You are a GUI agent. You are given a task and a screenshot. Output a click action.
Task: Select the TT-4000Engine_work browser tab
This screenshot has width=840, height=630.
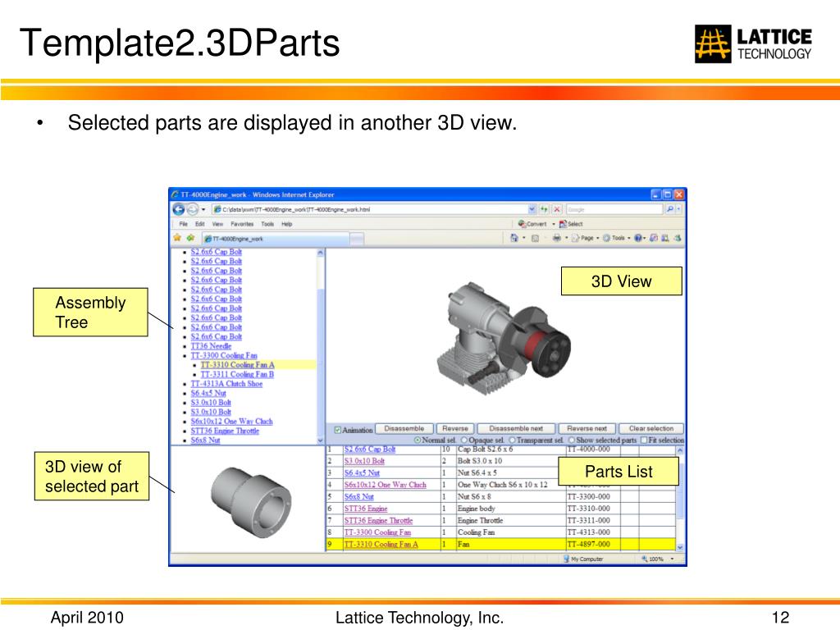(276, 239)
